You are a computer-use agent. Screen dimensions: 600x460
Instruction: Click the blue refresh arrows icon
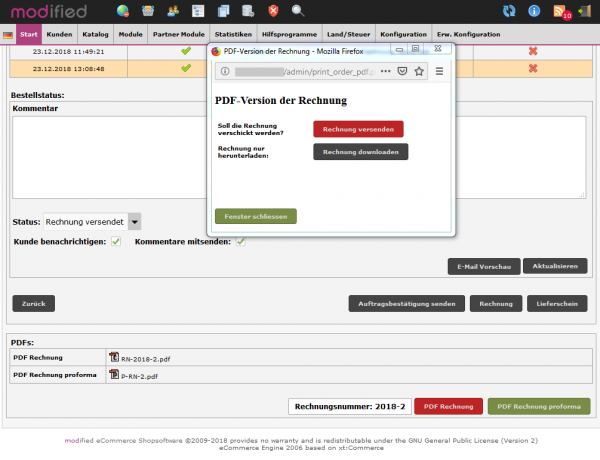click(x=509, y=11)
